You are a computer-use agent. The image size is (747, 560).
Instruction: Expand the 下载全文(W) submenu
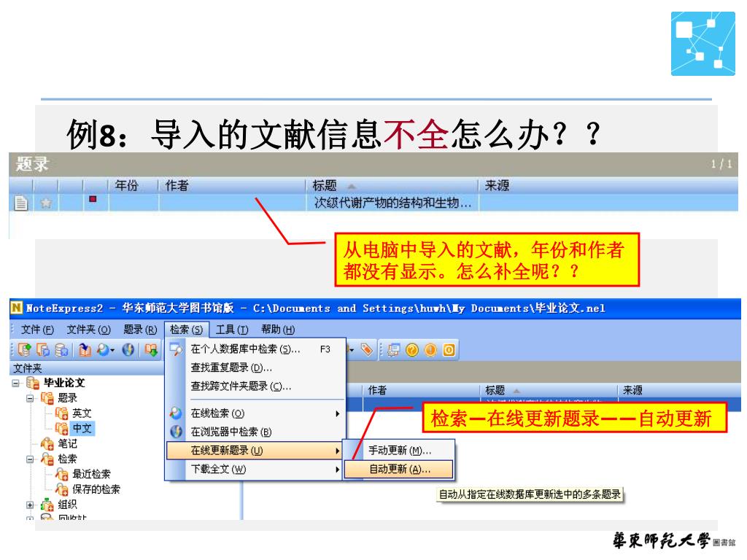click(x=255, y=470)
